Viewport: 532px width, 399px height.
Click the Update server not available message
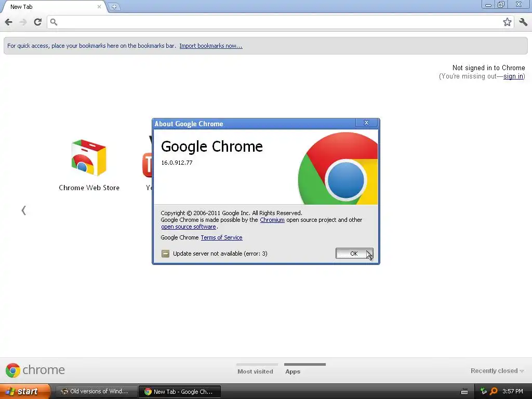point(220,254)
